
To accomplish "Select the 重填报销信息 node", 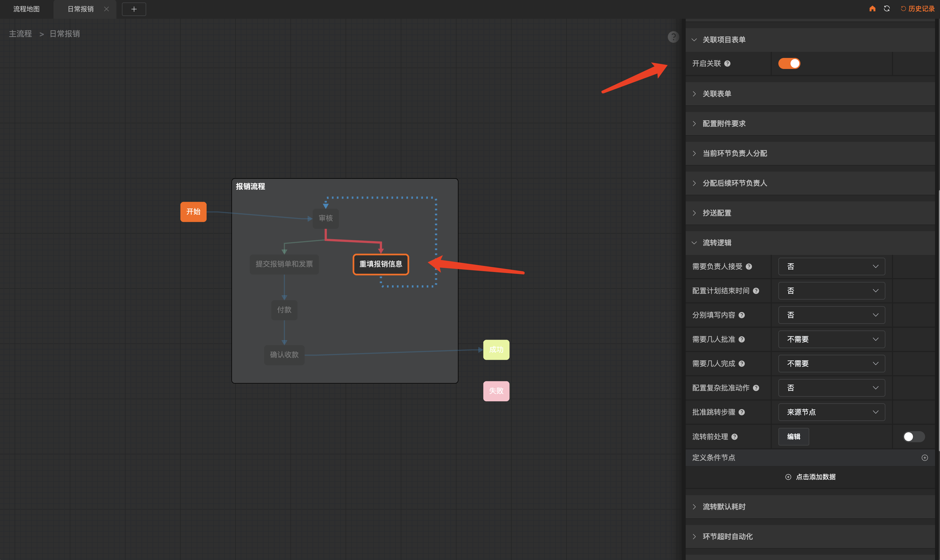I will [381, 264].
